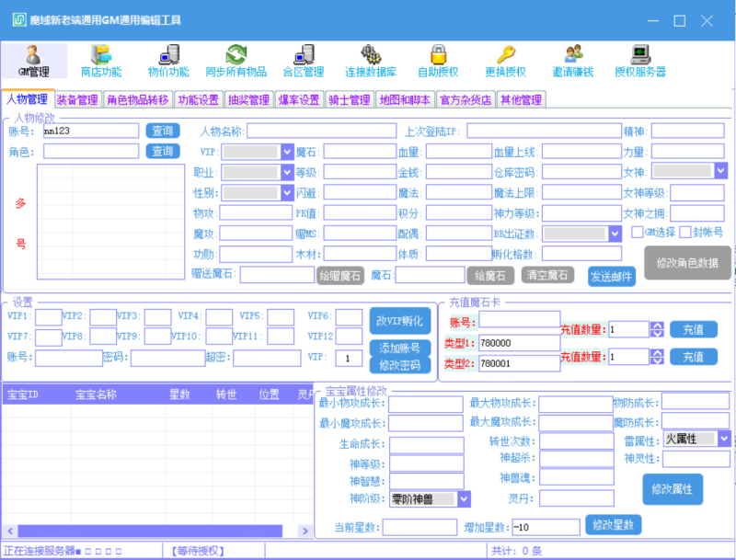Image resolution: width=736 pixels, height=560 pixels.
Task: Expand the 女神 dropdown
Action: [x=721, y=171]
